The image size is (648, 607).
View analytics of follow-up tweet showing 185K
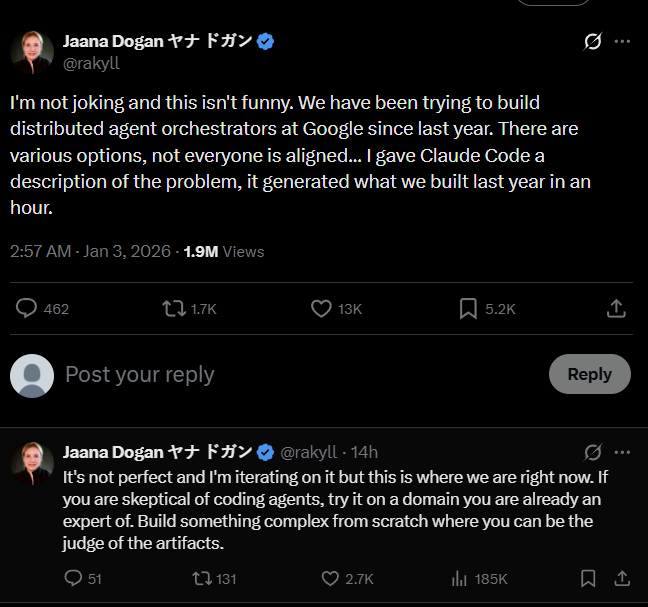click(x=460, y=578)
